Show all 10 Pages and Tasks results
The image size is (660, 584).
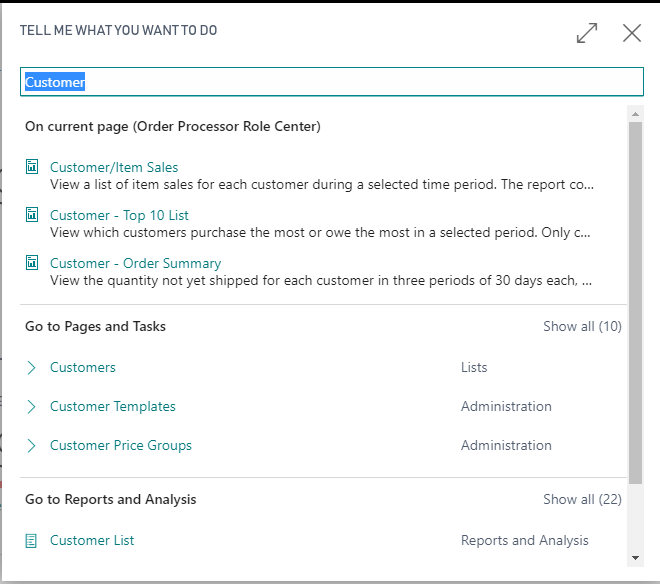coord(582,326)
